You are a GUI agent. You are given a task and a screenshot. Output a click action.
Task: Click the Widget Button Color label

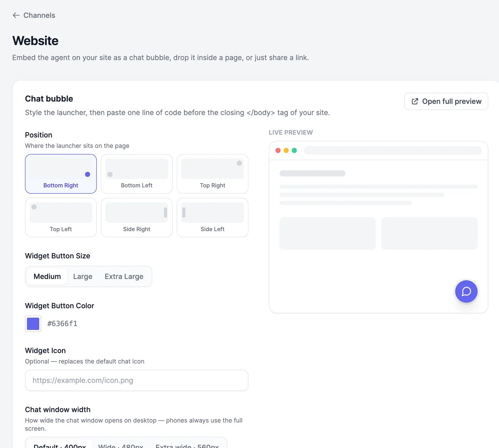click(x=60, y=306)
